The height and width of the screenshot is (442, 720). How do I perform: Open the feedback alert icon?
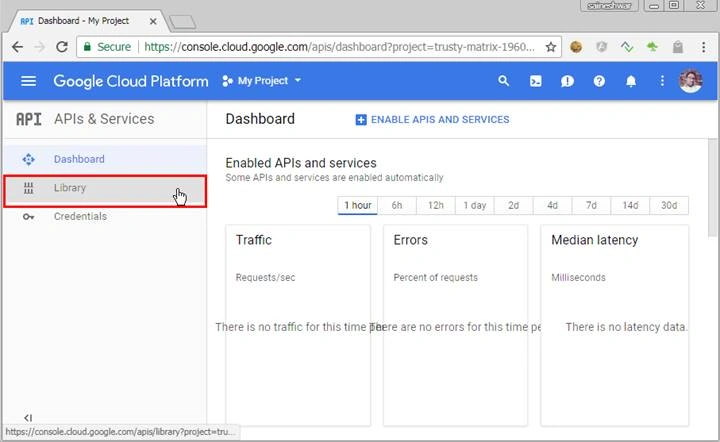click(x=567, y=81)
